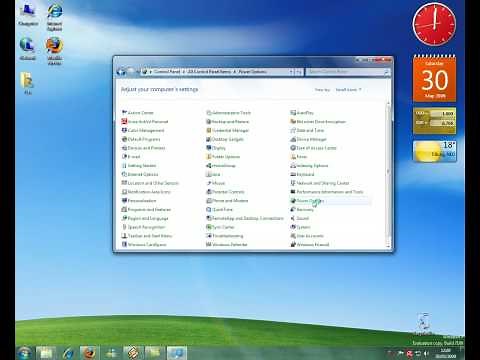The image size is (480, 360).
Task: Open Color Management item
Action: [x=143, y=130]
